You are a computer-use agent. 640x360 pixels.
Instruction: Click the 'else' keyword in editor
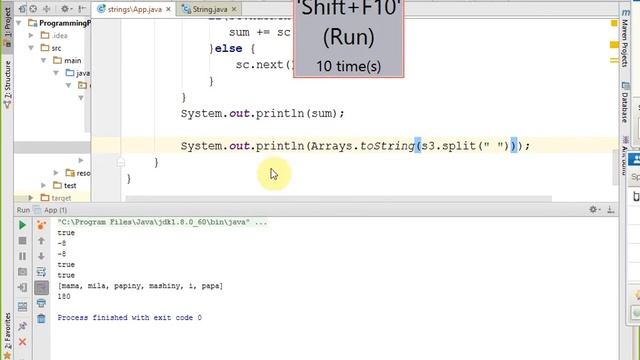(x=228, y=49)
